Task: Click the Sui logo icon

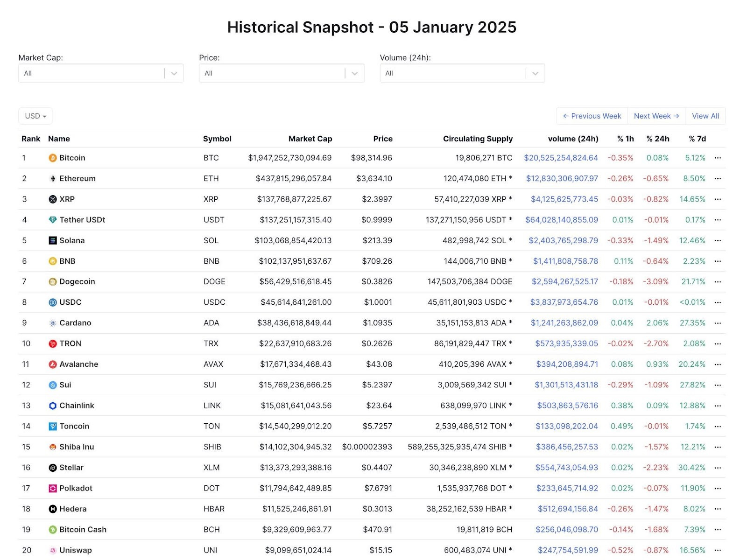Action: (x=53, y=385)
